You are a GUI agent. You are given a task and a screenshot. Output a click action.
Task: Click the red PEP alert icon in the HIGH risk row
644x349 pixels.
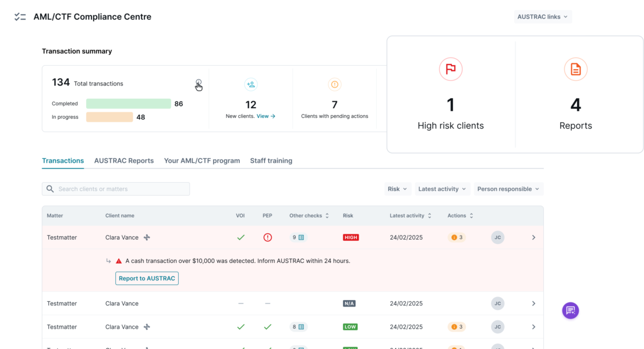pos(267,237)
